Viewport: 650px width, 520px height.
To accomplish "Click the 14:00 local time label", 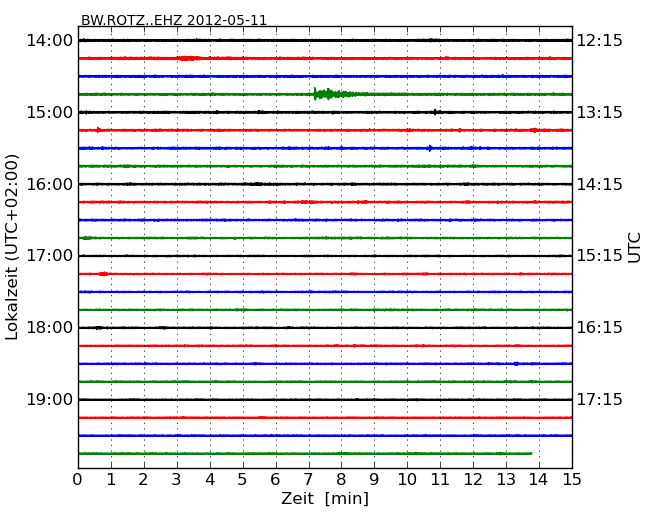I will 49,41.
